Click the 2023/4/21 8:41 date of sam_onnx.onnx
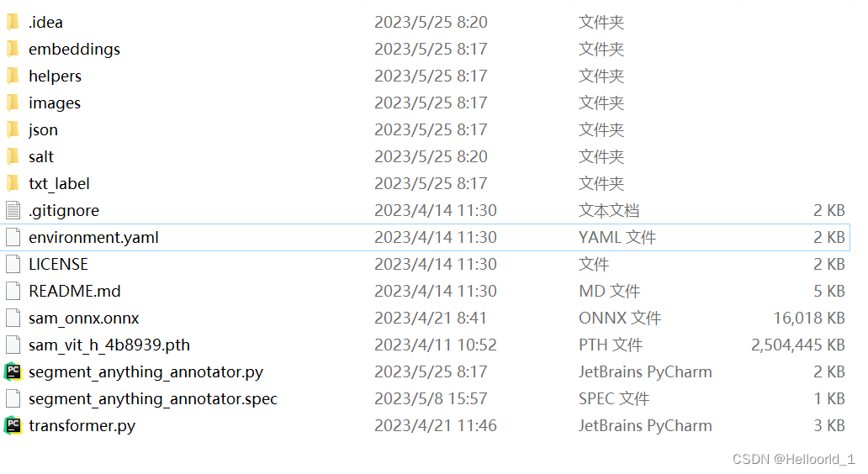Image resolution: width=868 pixels, height=474 pixels. (430, 318)
